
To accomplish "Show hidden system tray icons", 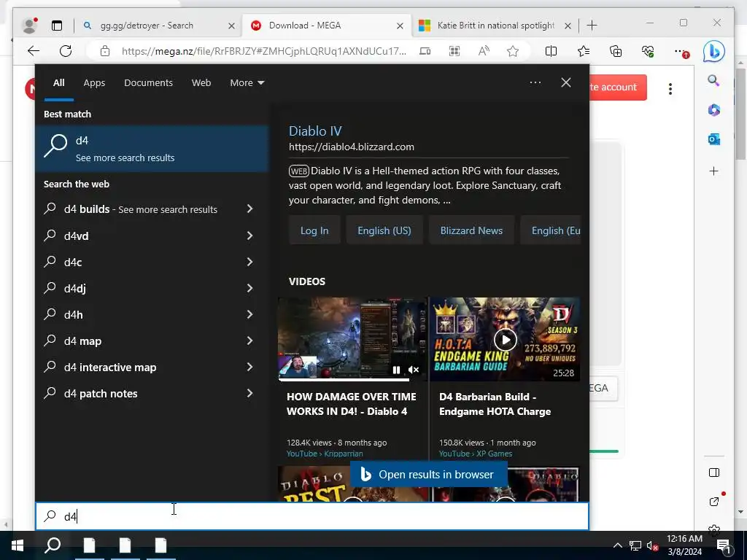I will pyautogui.click(x=617, y=545).
